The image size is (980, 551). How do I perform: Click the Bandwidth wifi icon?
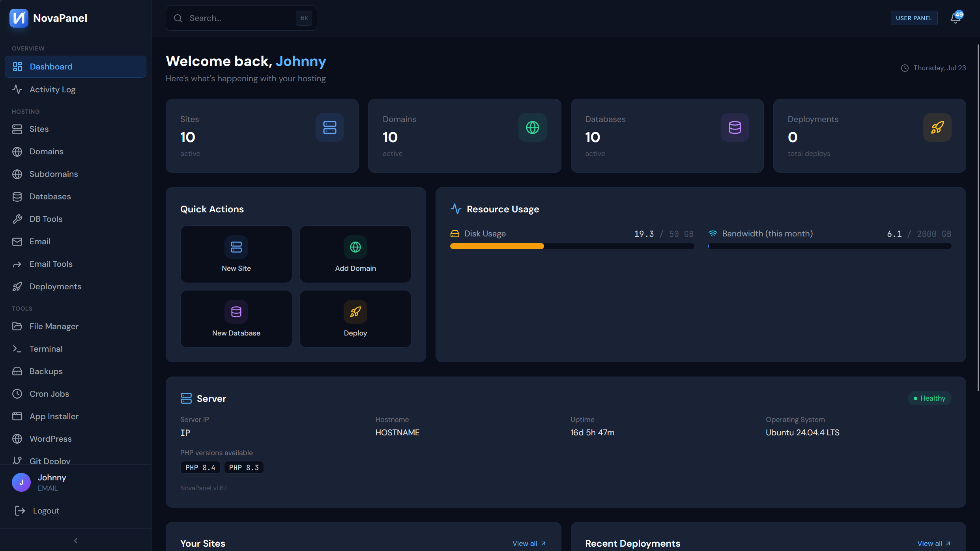(x=713, y=234)
